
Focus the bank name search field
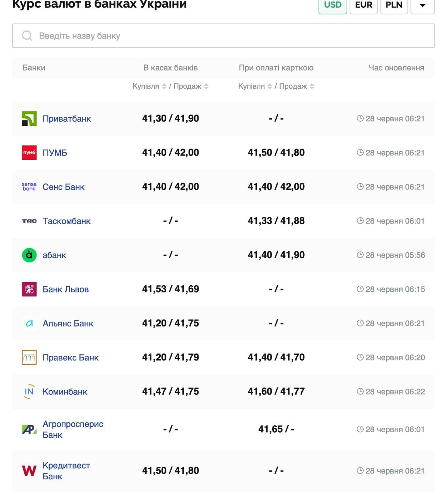[224, 36]
